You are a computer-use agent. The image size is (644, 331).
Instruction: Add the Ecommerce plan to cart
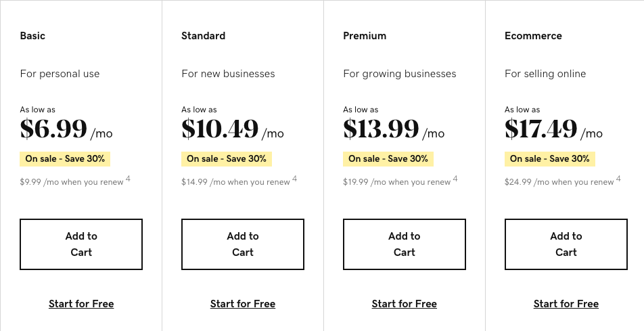tap(566, 244)
